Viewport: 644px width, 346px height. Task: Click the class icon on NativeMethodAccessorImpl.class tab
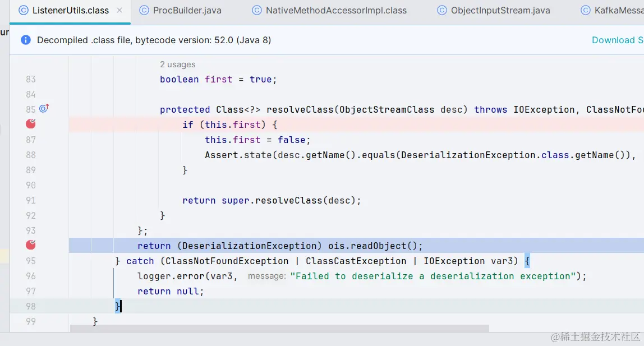click(x=256, y=10)
